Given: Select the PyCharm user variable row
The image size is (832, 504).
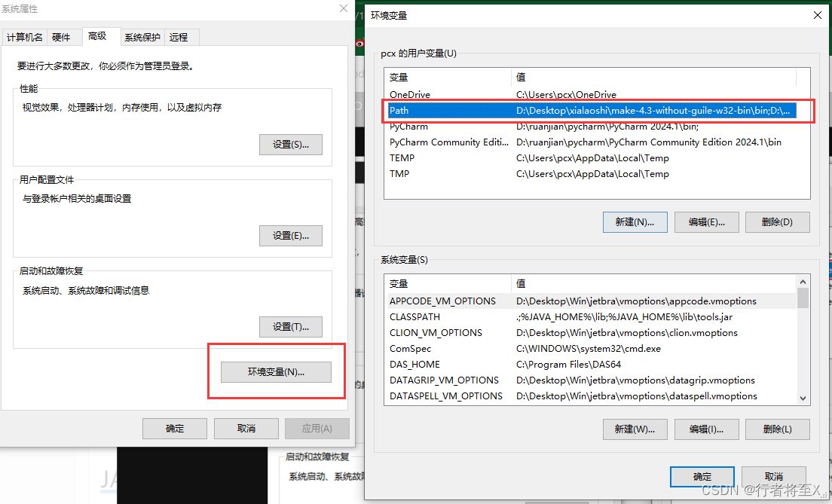Looking at the screenshot, I should point(592,127).
